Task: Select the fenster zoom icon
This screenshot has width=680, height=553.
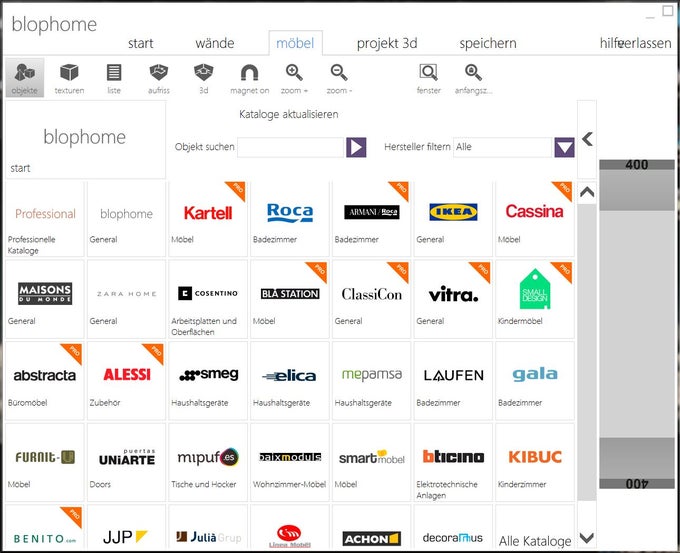Action: (428, 78)
